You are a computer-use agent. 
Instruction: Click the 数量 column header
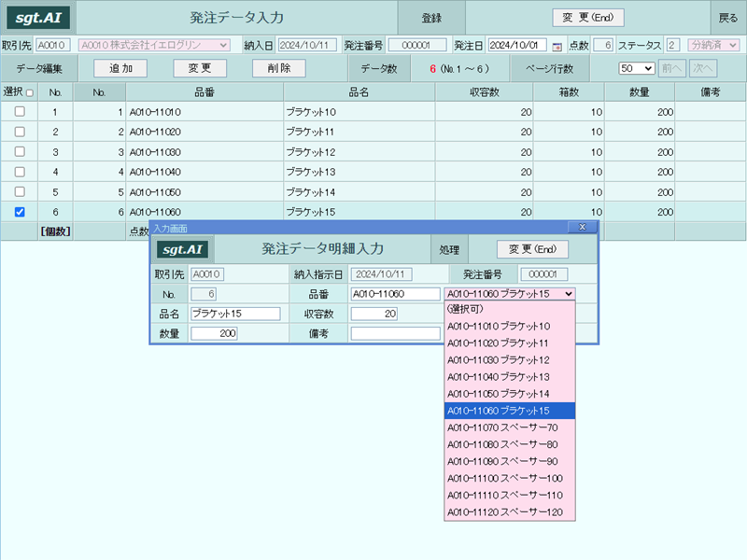coord(639,92)
